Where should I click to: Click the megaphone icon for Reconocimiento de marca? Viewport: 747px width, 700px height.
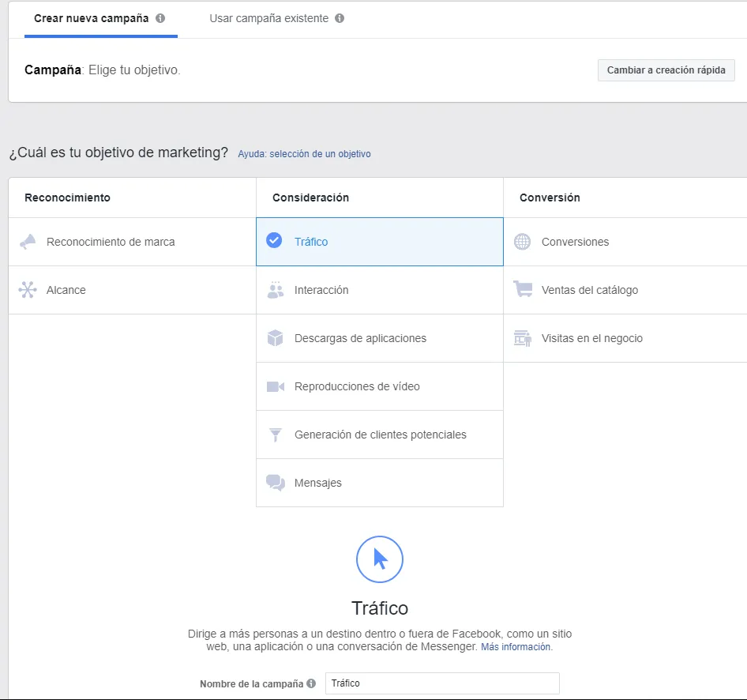pos(28,242)
